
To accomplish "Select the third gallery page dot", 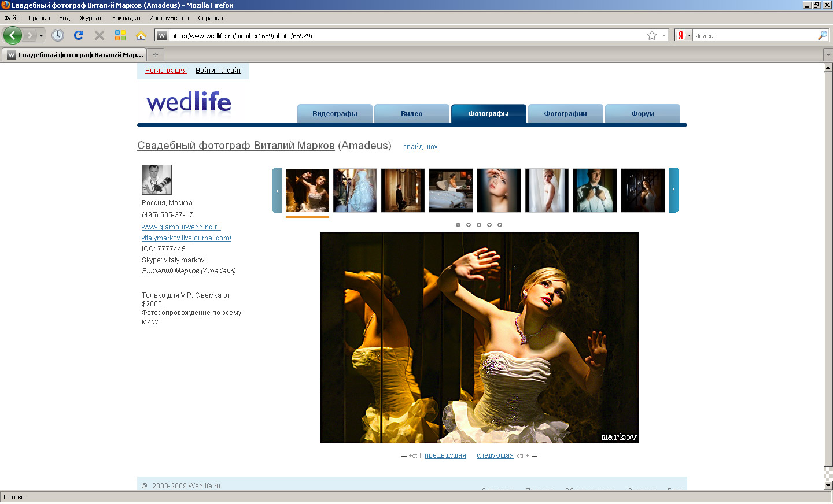I will [479, 225].
